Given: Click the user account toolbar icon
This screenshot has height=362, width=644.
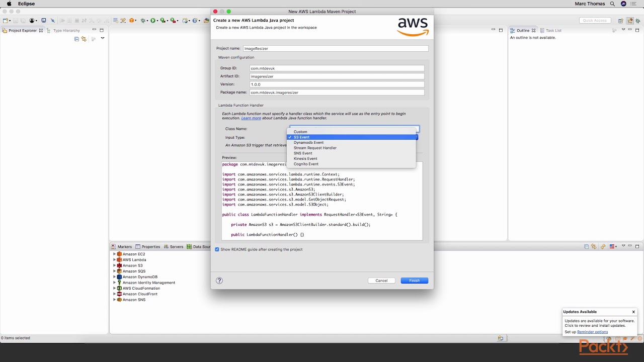Looking at the screenshot, I should click(32, 21).
